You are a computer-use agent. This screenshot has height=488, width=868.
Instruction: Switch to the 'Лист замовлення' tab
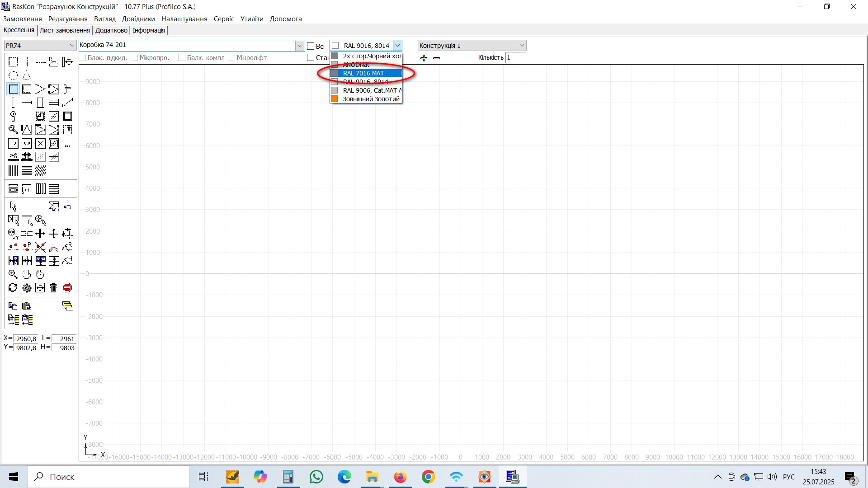(65, 30)
